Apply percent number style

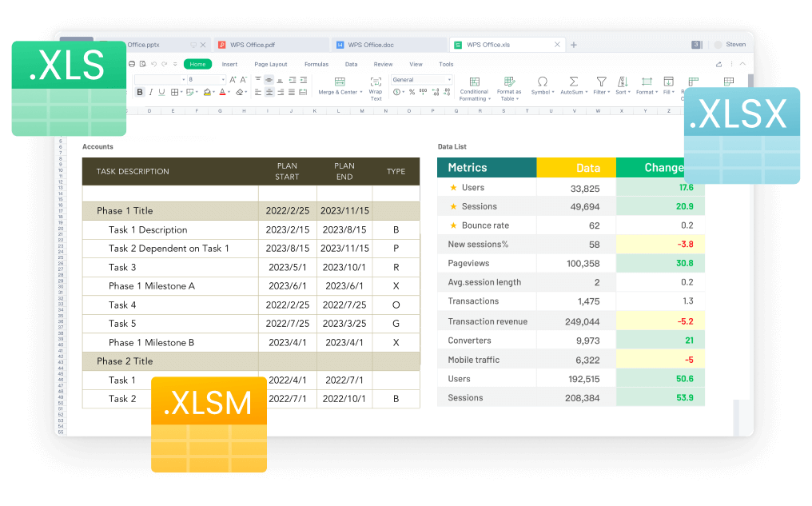[412, 91]
